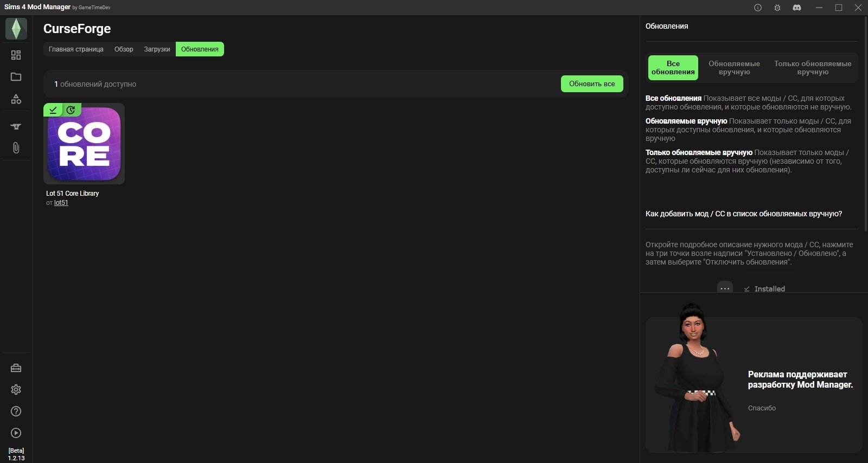
Task: Open the folder icon in sidebar
Action: [16, 77]
